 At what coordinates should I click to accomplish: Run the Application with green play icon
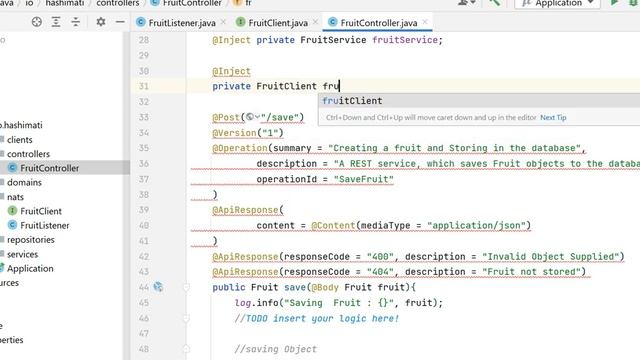[614, 2]
